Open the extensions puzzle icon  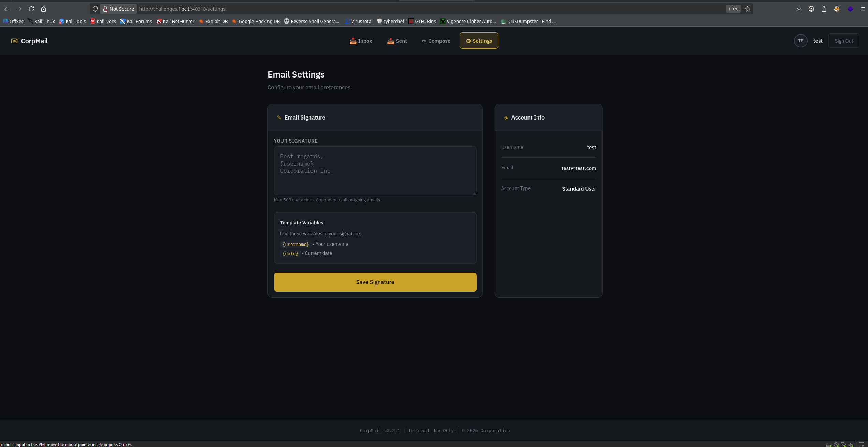click(x=824, y=9)
